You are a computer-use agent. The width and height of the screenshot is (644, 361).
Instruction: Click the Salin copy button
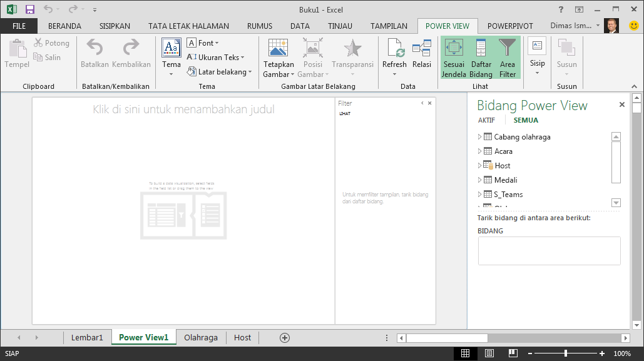click(47, 57)
